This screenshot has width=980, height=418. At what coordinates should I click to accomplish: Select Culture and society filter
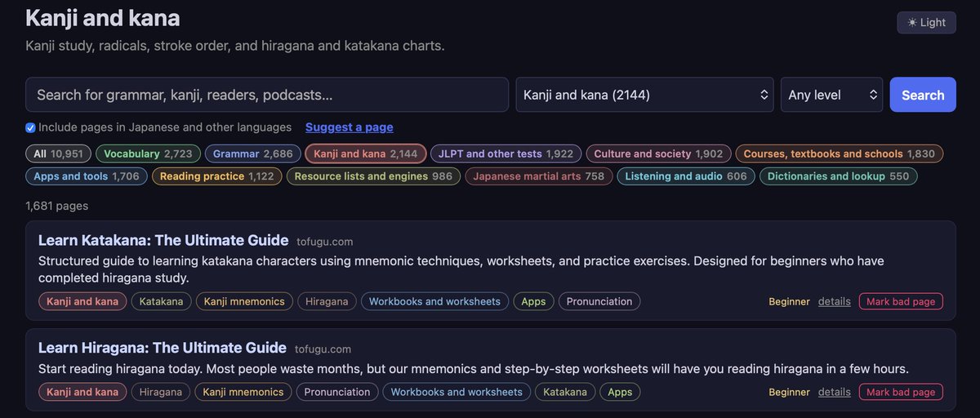[658, 153]
